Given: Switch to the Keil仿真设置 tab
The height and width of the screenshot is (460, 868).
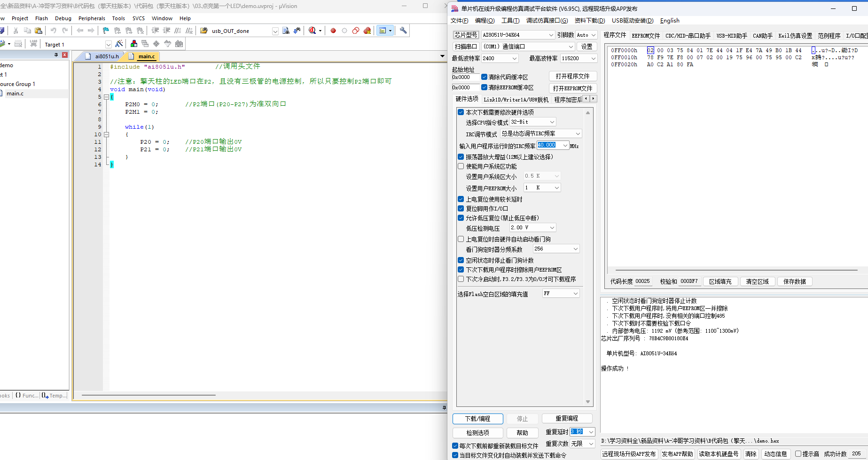Looking at the screenshot, I should pos(795,36).
